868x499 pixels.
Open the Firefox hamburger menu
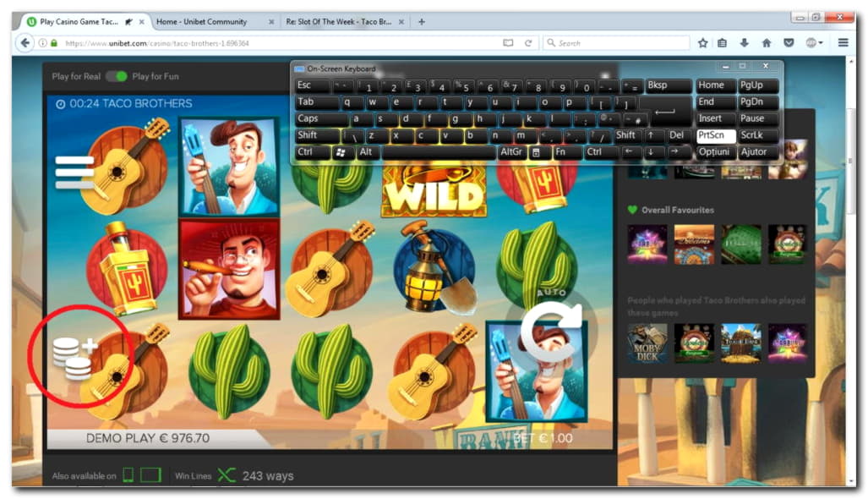(x=843, y=42)
